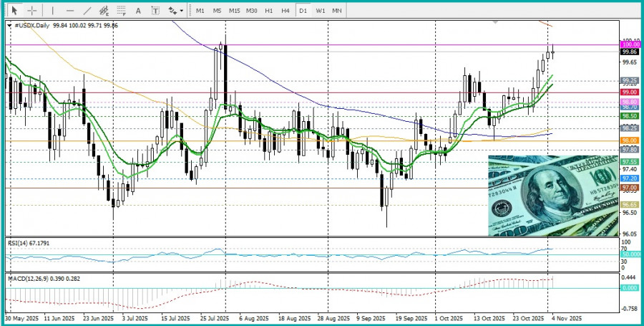Viewport: 644px width, 326px height.
Task: Expand the #USDX,Daily chart title triangle
Action: (x=9, y=25)
